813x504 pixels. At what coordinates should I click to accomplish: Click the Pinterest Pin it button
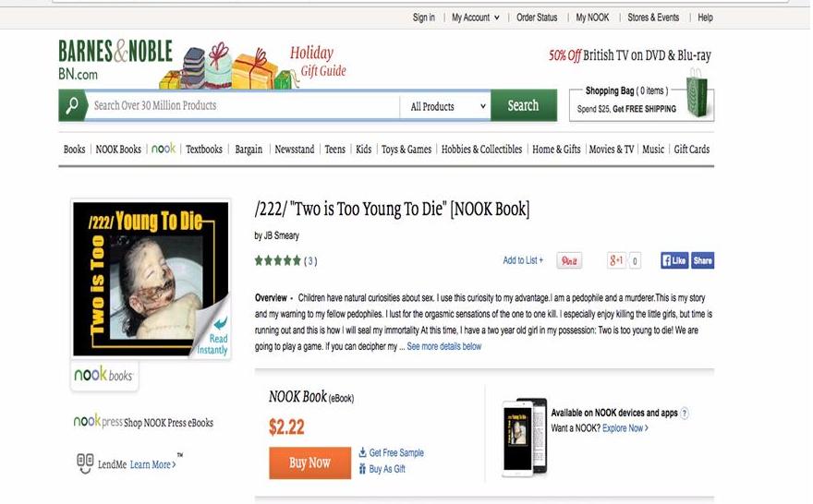(570, 261)
